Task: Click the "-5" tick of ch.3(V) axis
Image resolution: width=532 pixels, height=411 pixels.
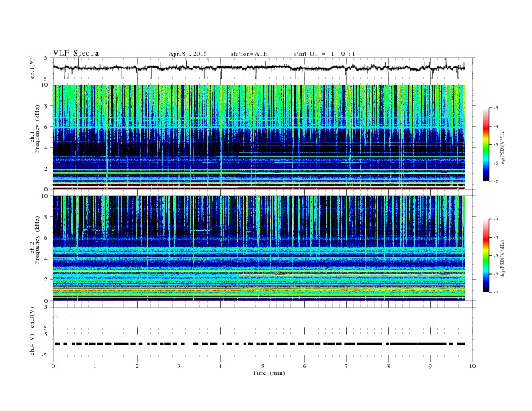Action: click(x=46, y=328)
